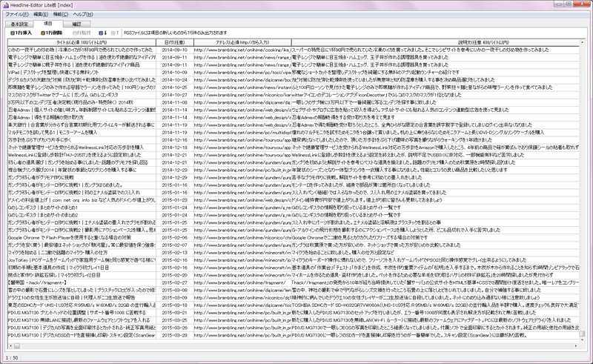Click the 1行削除 delete row icon

48,33
